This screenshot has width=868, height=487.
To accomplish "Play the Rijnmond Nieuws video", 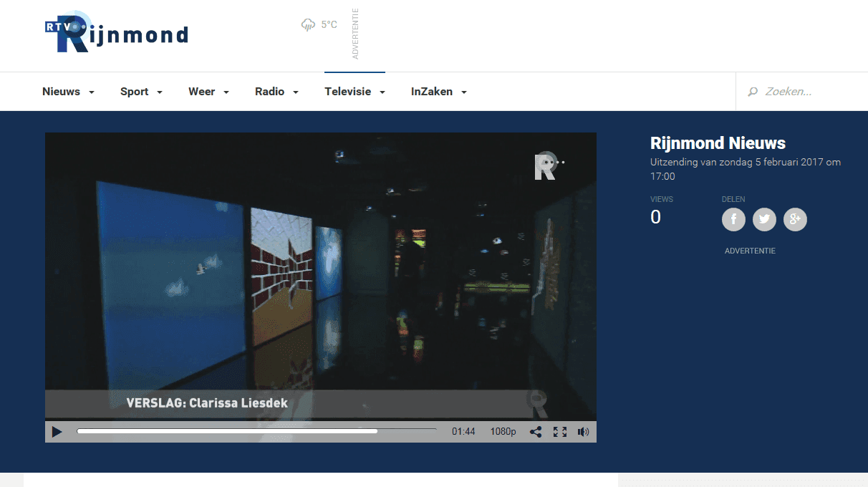I will 57,432.
